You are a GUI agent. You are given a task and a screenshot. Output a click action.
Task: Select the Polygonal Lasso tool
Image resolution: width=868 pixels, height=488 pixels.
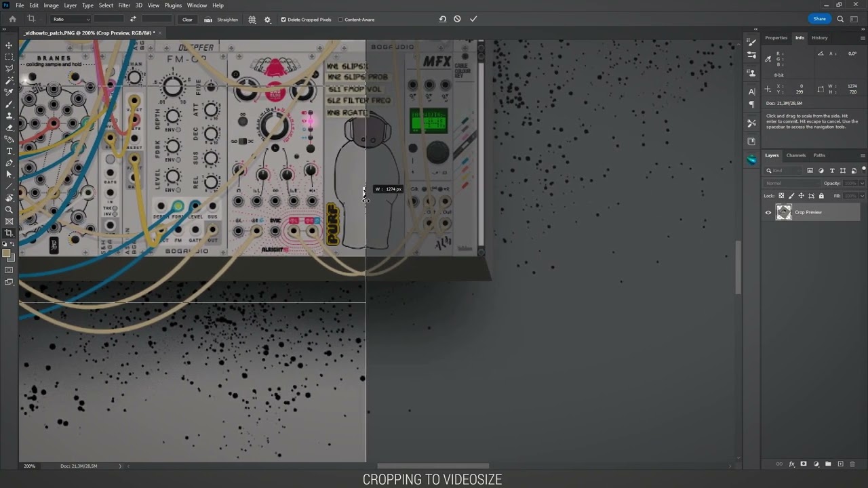click(9, 68)
